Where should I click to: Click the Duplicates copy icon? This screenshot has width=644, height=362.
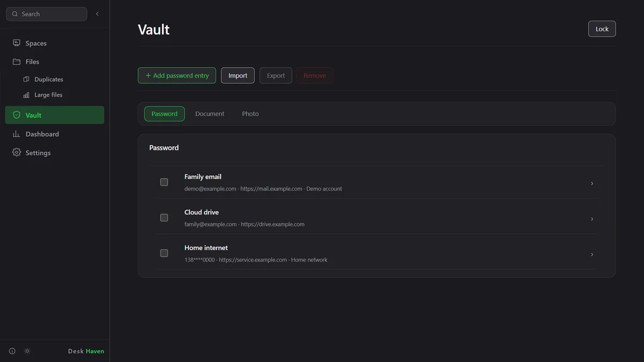click(x=26, y=79)
